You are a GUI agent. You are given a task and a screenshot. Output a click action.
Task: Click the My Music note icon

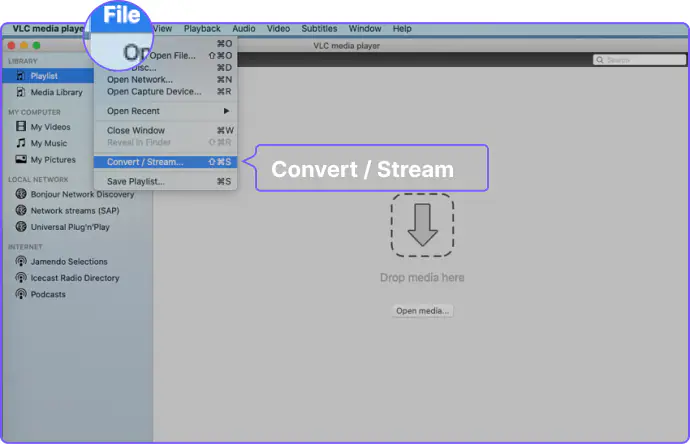tap(21, 143)
